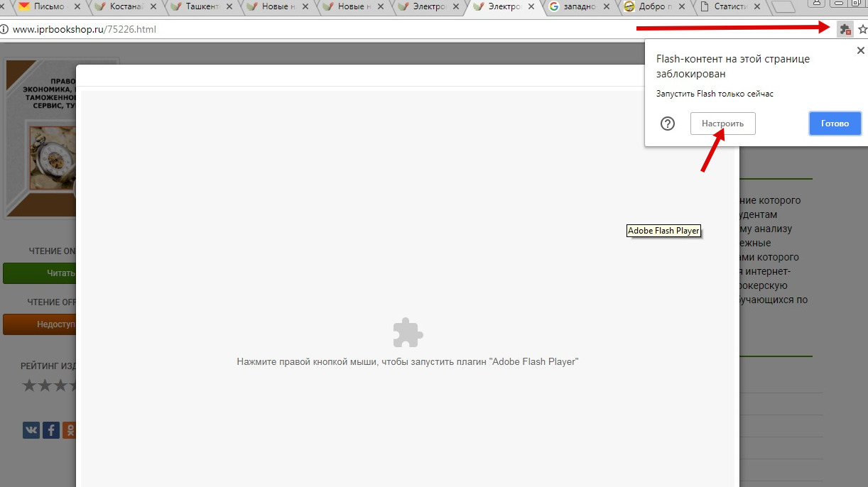Close the Flash blocked popup with X

(861, 50)
